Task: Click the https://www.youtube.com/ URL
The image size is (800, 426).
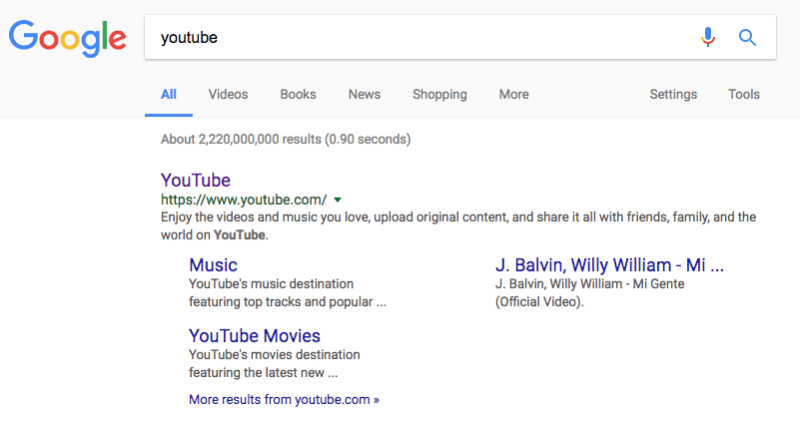Action: click(244, 199)
